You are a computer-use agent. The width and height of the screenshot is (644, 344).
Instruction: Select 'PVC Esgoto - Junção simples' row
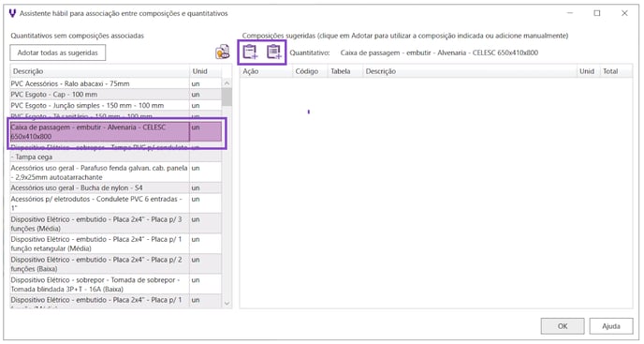116,106
